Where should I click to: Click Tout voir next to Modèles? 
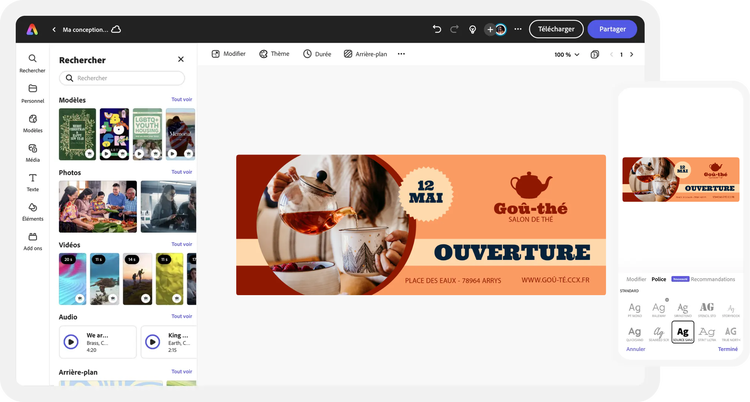point(182,100)
